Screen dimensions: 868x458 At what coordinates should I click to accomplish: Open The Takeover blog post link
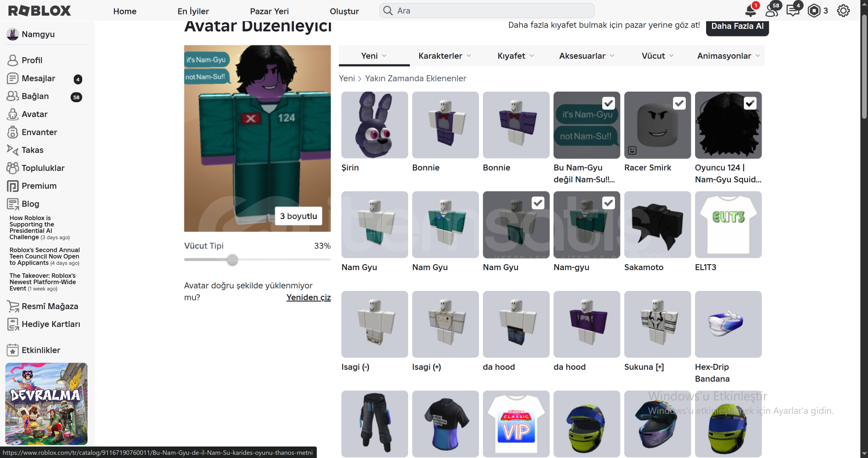[x=43, y=282]
